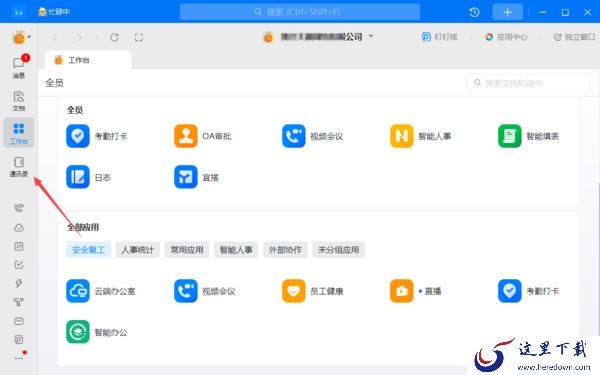Open the user avatar dropdown in sidebar

(21, 37)
